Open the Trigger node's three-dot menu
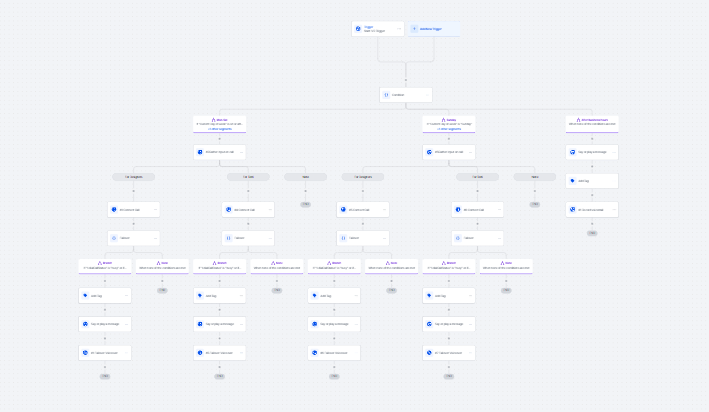This screenshot has width=709, height=412. tap(399, 28)
